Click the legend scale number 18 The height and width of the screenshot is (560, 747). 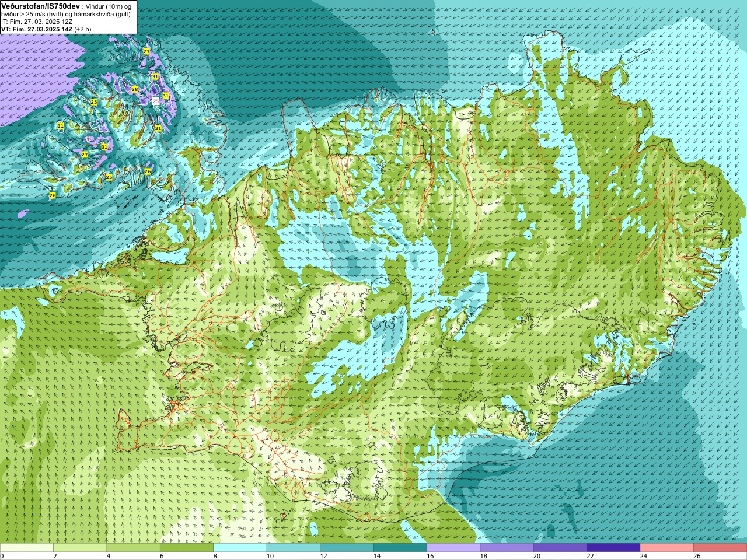click(483, 556)
